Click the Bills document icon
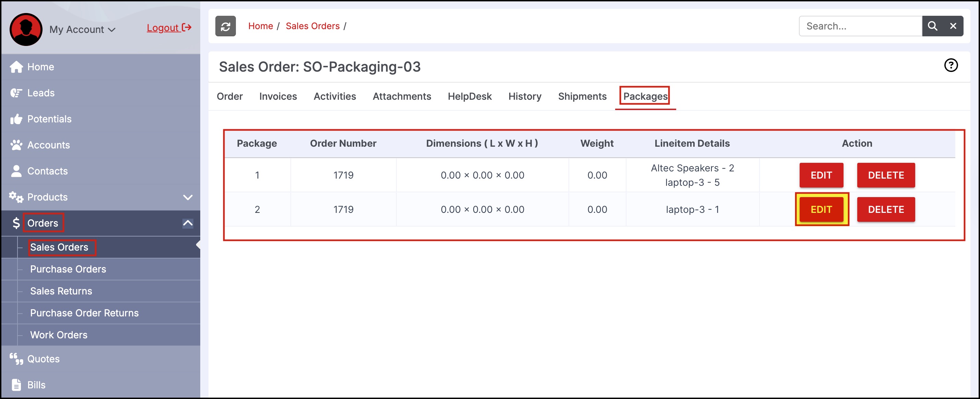The width and height of the screenshot is (980, 399). click(16, 385)
